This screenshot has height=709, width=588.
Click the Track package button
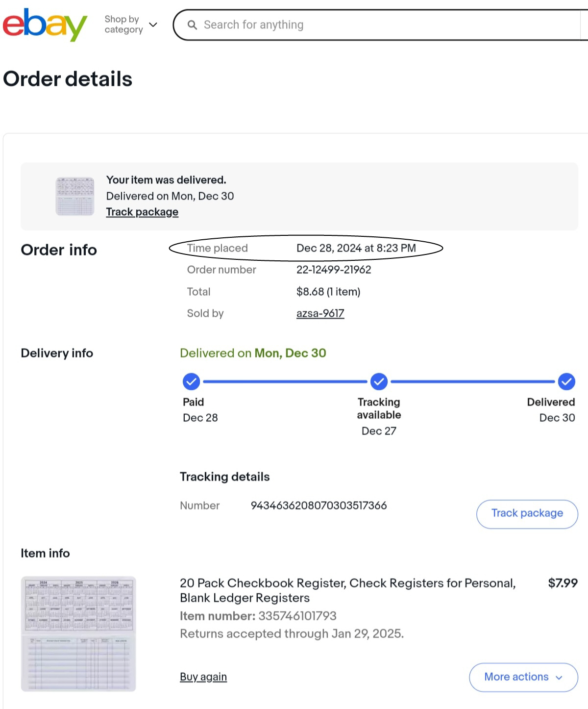pos(527,514)
